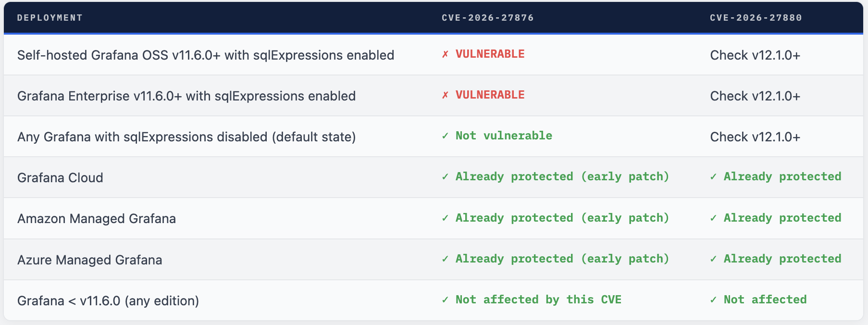The image size is (868, 325).
Task: Click VULNERABLE status in the Self-hosted OSS row
Action: [x=490, y=54]
